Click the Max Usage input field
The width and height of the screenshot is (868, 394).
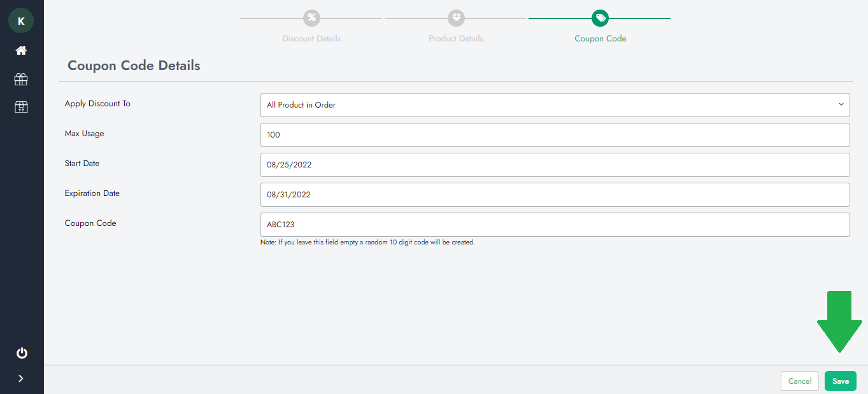(555, 135)
